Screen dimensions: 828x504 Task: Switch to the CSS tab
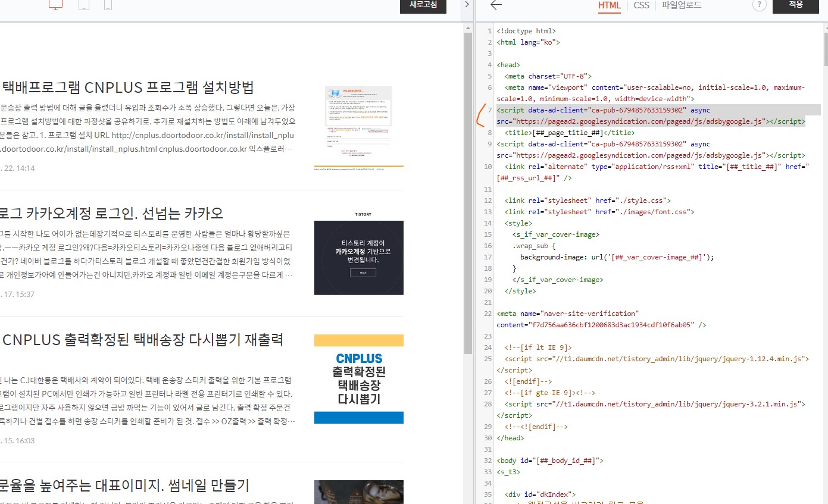pos(641,5)
